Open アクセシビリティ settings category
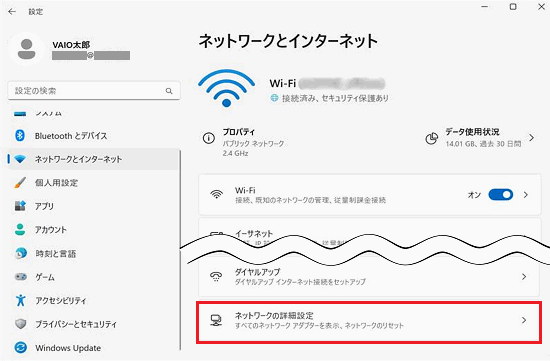The height and width of the screenshot is (361, 550). coord(93,300)
